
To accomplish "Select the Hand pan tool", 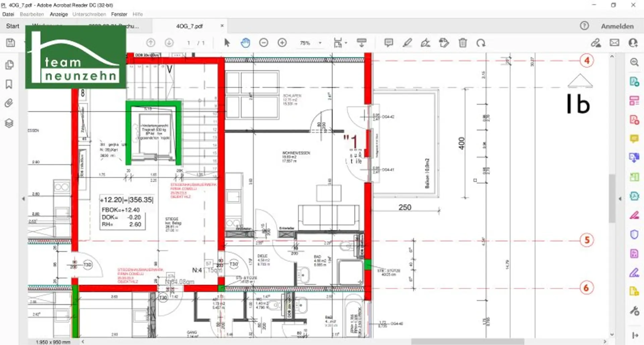I will pos(245,43).
